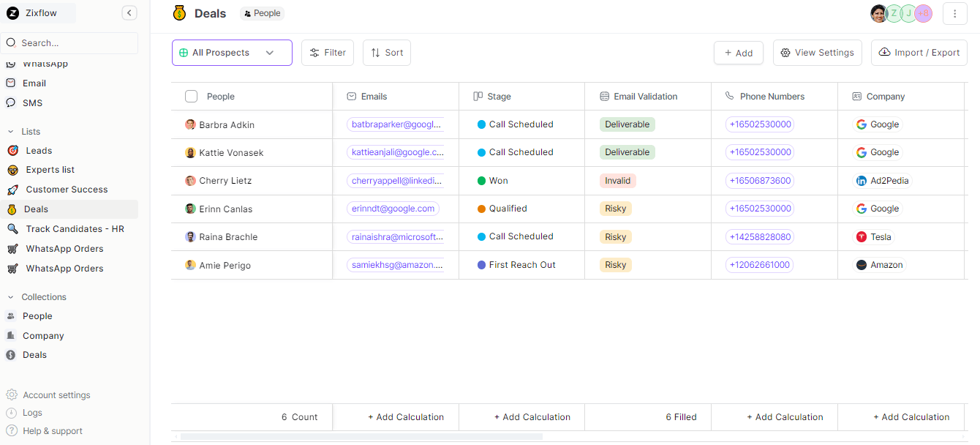Open Track Candidates - HR list
The height and width of the screenshot is (445, 980).
coord(75,229)
